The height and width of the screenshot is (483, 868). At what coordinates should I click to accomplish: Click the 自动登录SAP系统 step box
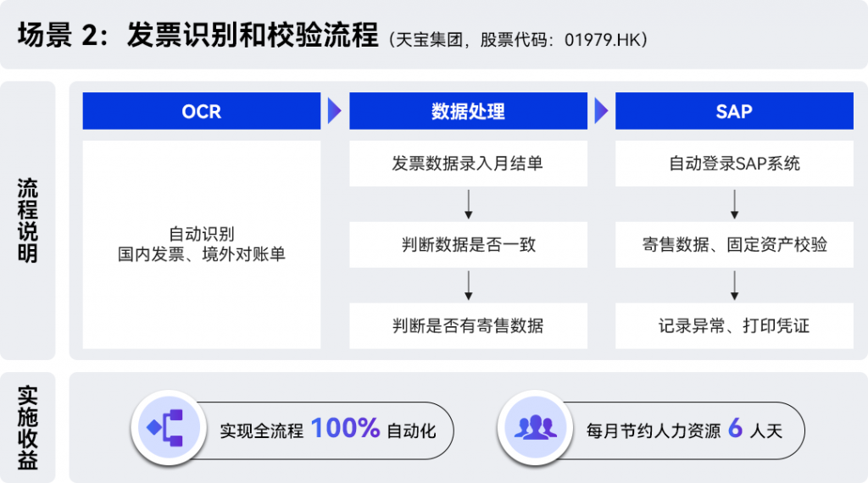pyautogui.click(x=734, y=164)
